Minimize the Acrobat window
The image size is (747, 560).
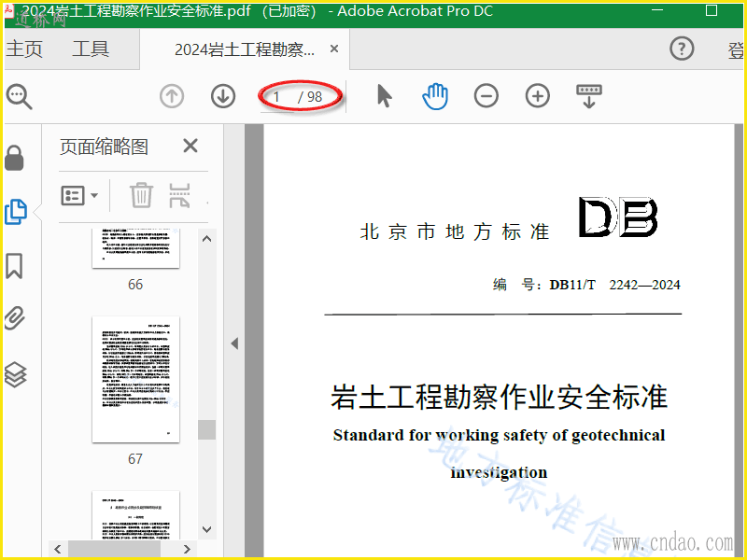(x=657, y=10)
